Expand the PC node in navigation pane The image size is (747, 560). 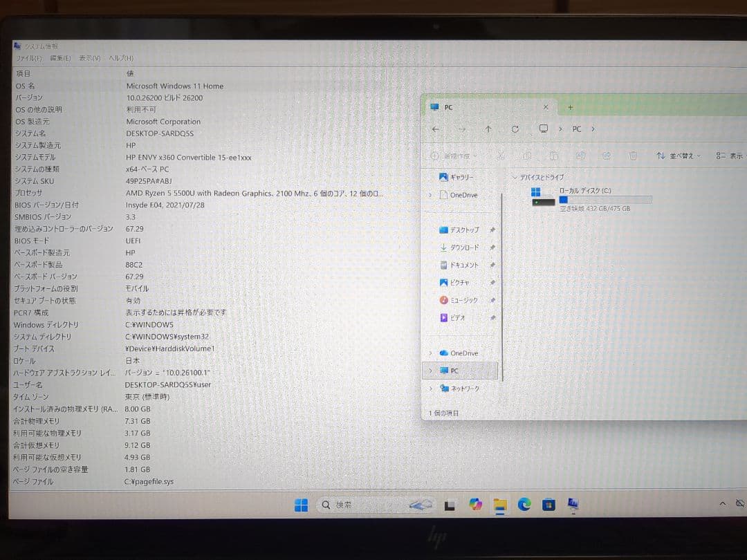coord(430,371)
